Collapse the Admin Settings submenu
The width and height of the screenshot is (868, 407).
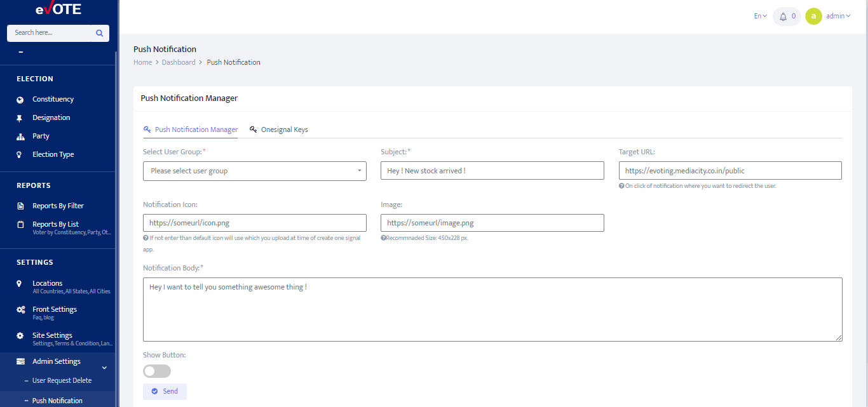coord(104,367)
